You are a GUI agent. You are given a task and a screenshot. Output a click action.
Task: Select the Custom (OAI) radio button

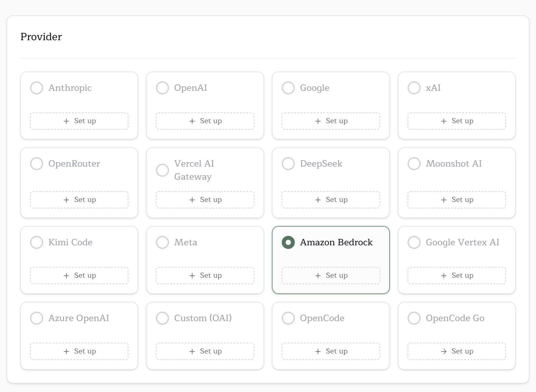[162, 318]
